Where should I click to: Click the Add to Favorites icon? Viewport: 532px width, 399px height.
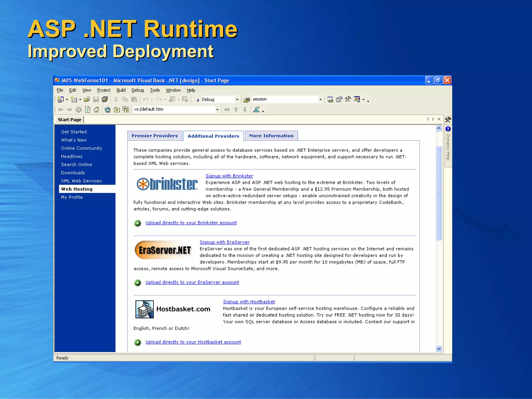pos(126,110)
